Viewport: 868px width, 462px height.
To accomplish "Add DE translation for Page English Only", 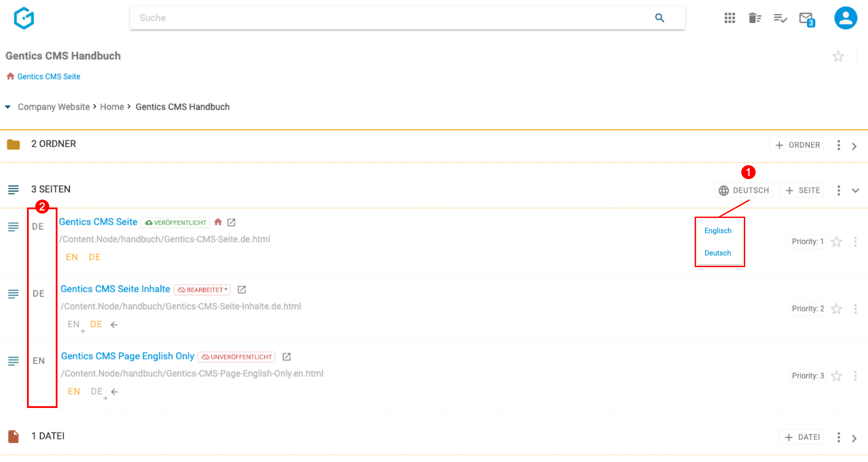I will pyautogui.click(x=99, y=392).
